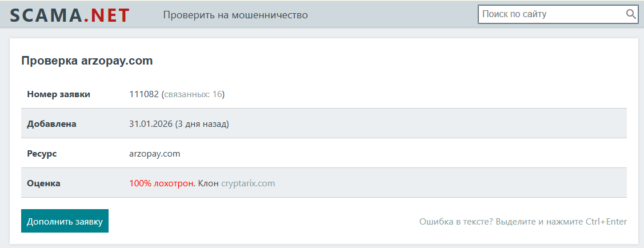Click the red 100% лохотрон verdict
This screenshot has width=644, height=248.
[x=162, y=183]
